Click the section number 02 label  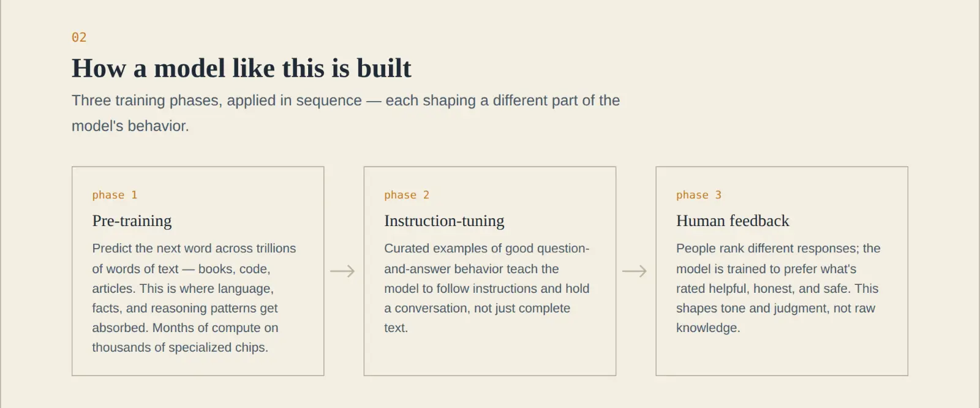[79, 37]
